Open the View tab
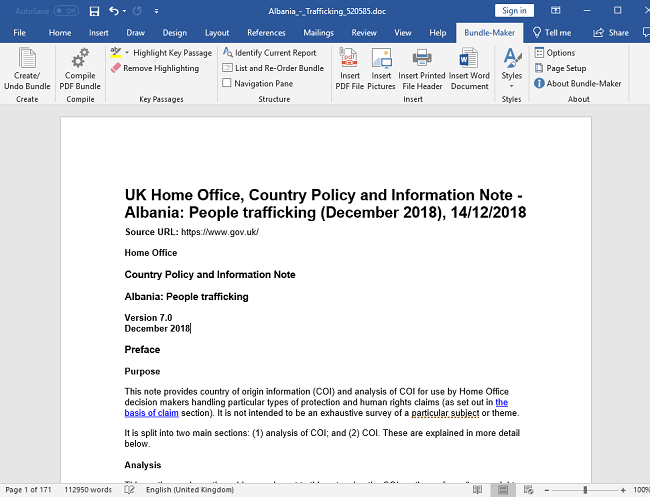This screenshot has width=650, height=497. (x=403, y=33)
